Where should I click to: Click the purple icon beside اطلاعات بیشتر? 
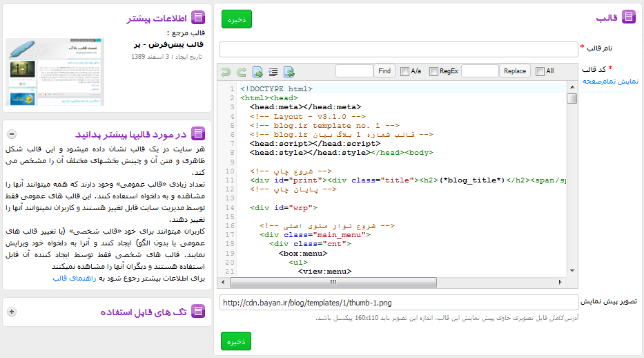click(197, 19)
